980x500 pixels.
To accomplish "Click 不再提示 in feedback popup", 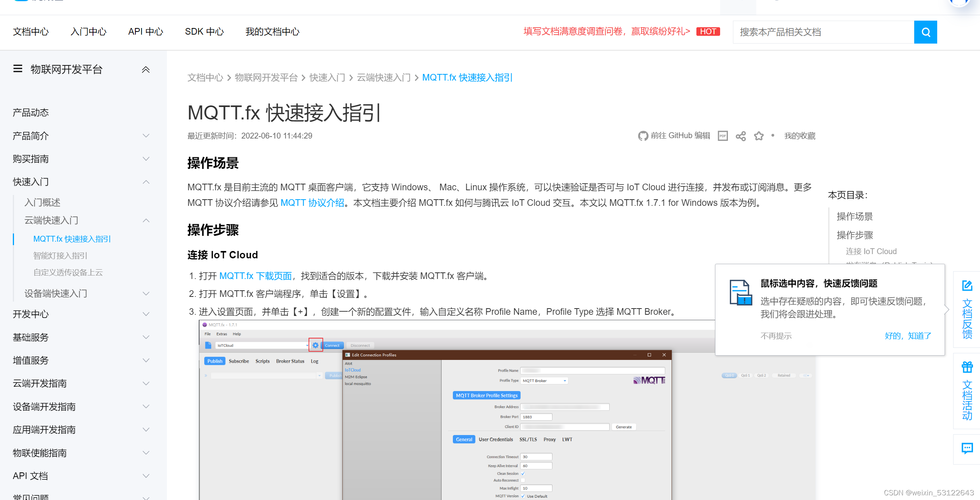I will tap(776, 336).
